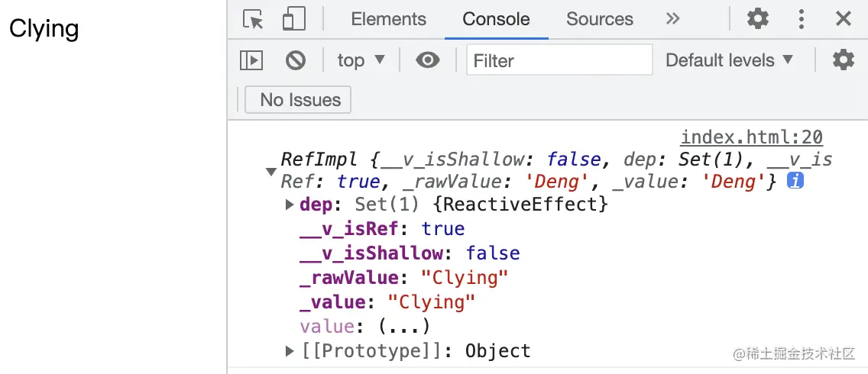Switch to the Sources tab

599,19
